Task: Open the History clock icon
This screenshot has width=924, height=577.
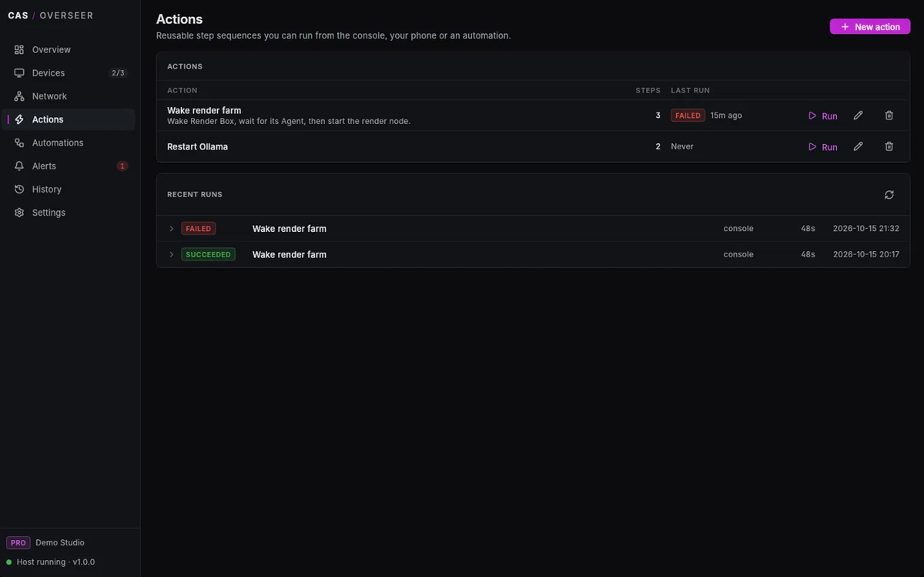Action: 19,190
